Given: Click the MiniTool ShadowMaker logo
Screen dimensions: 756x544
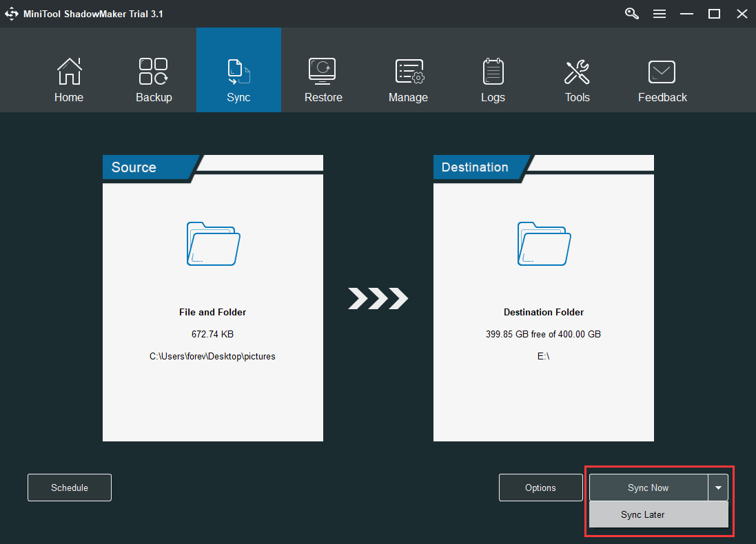Looking at the screenshot, I should tap(12, 13).
